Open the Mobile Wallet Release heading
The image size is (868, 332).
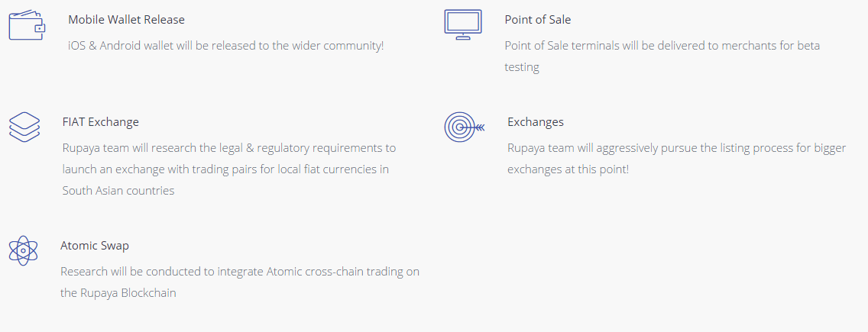click(x=126, y=20)
